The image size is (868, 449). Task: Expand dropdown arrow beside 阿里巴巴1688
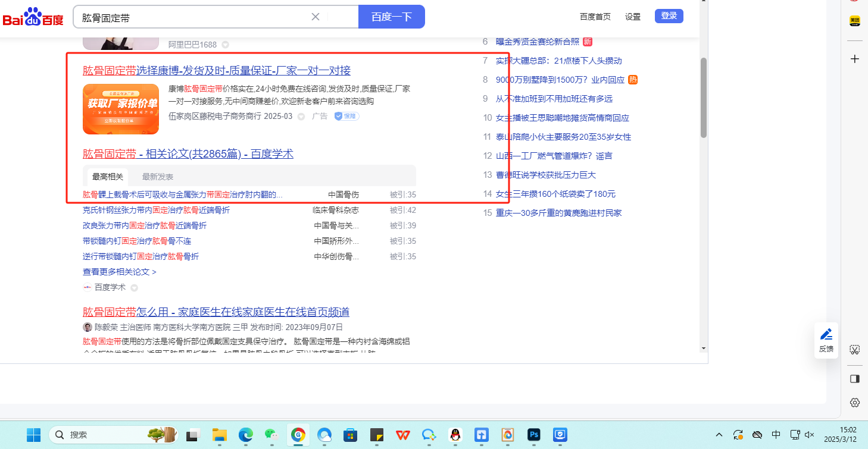point(225,45)
